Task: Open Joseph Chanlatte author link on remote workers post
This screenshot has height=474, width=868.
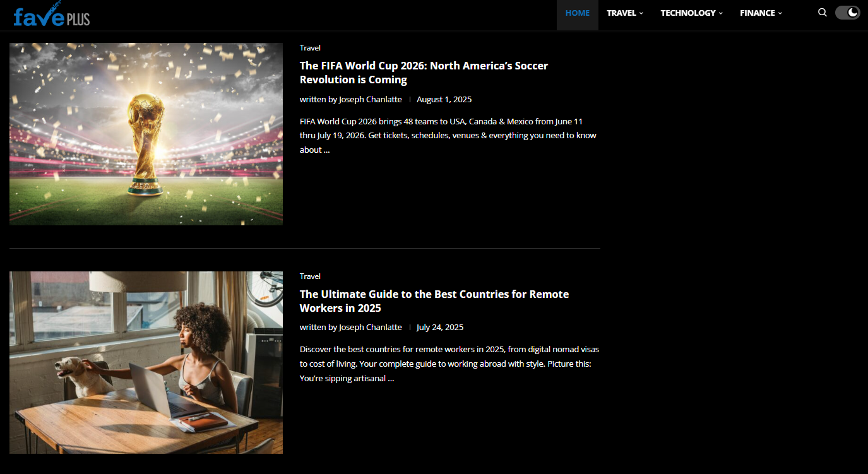Action: [371, 328]
